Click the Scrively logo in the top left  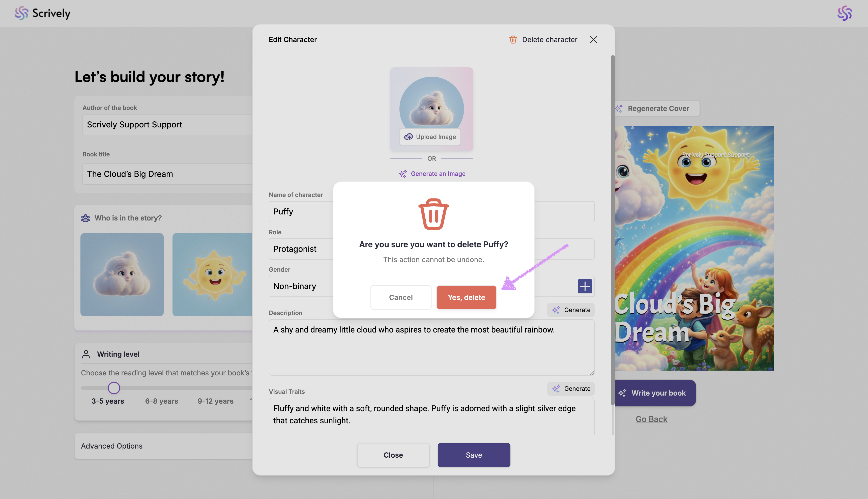click(x=42, y=13)
